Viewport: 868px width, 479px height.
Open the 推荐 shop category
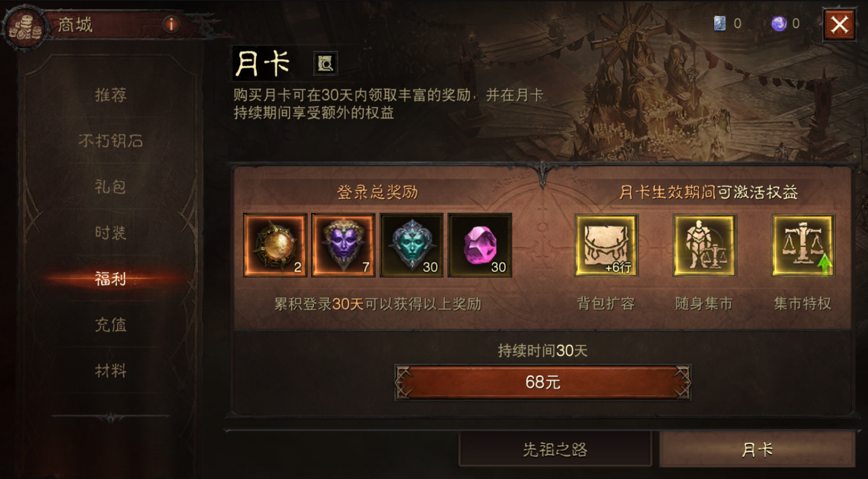pyautogui.click(x=110, y=95)
